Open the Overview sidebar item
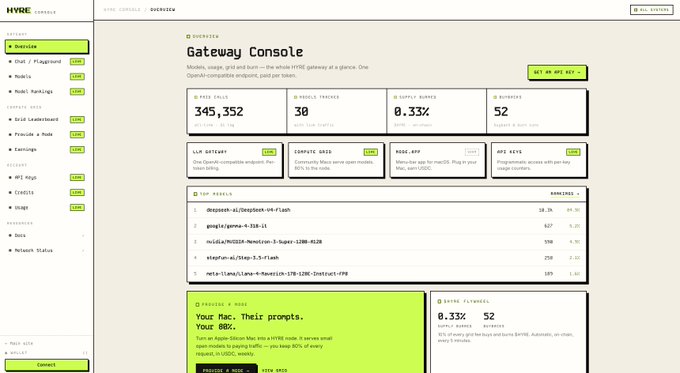Screen dimensions: 680x373 pos(47,46)
